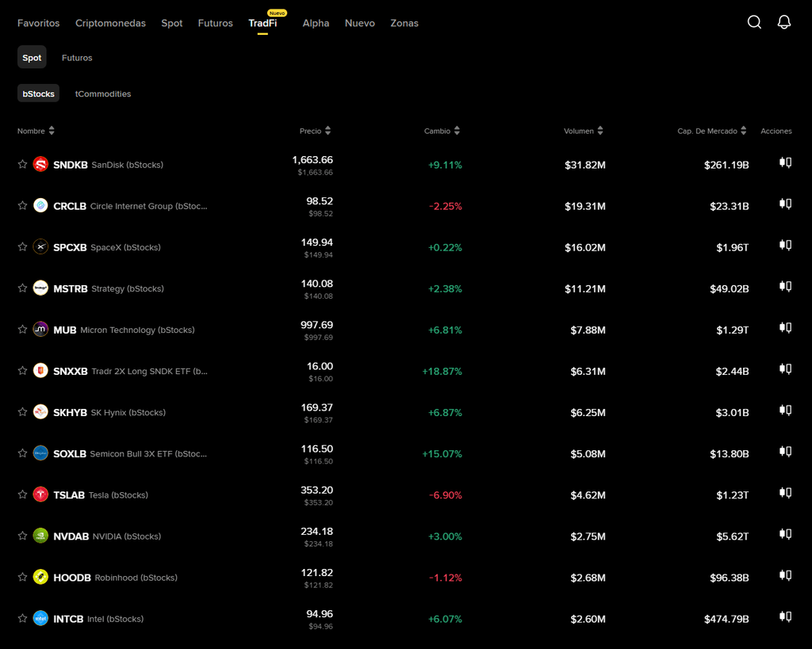Sort the list by Precio
812x649 pixels.
[315, 131]
